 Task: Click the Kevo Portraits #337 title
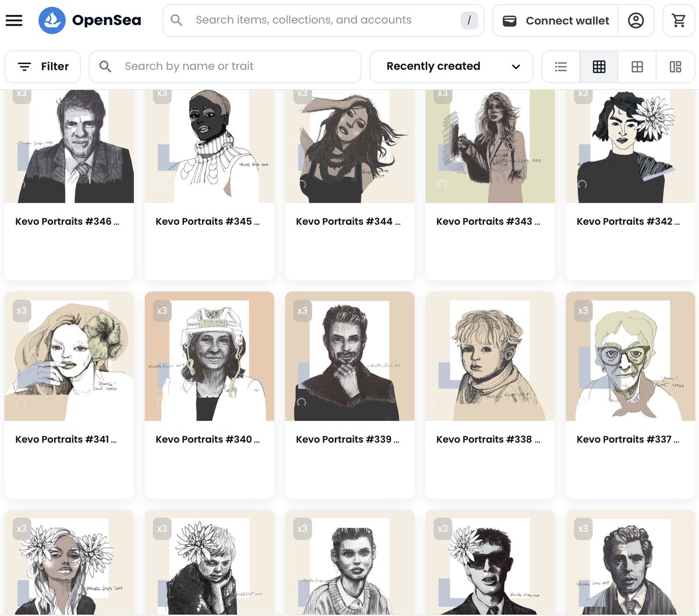tap(628, 439)
